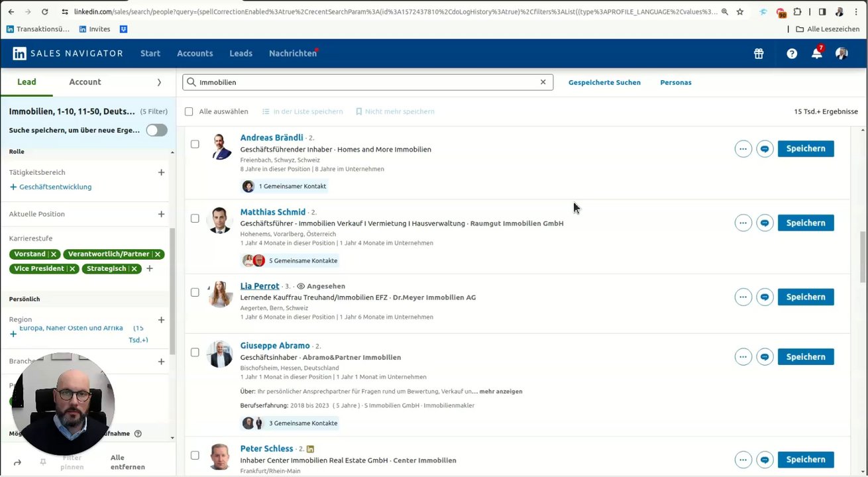Toggle browser side panel icon

tap(822, 12)
